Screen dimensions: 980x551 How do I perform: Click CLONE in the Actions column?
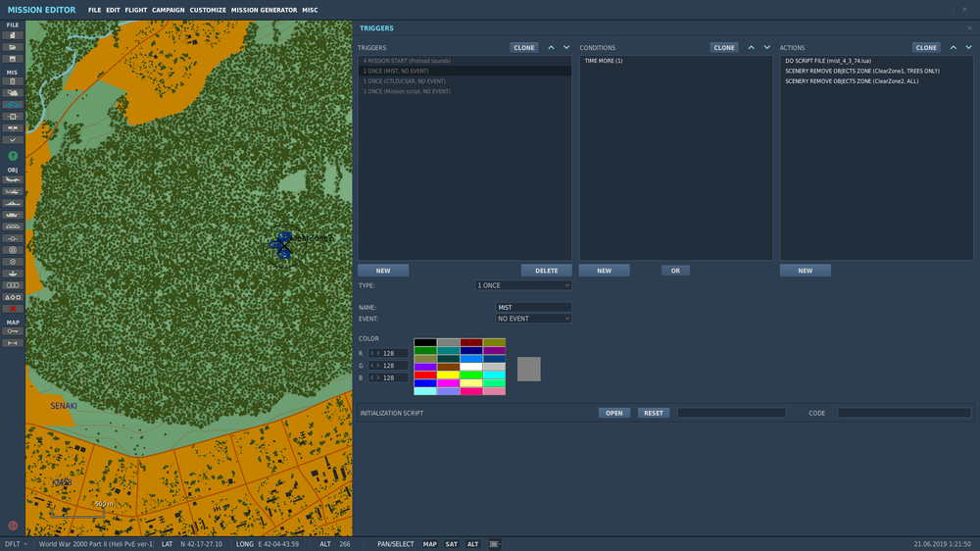(x=926, y=47)
